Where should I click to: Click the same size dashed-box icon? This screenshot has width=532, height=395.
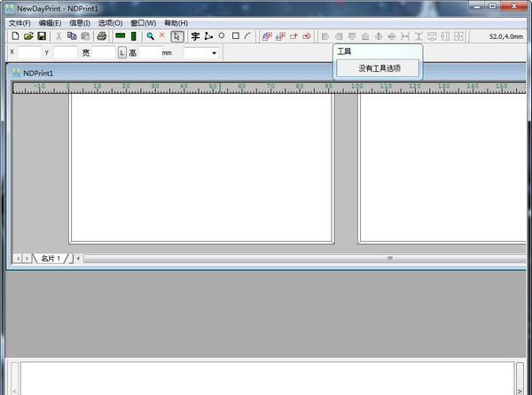click(x=458, y=36)
